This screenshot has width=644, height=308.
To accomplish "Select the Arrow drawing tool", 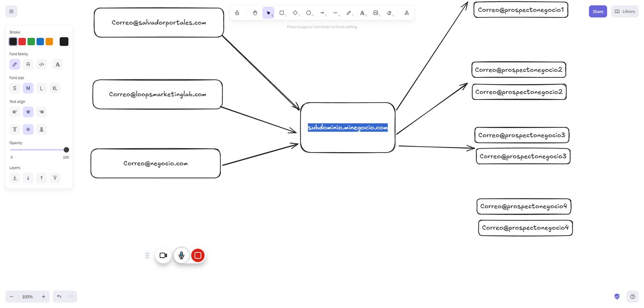I will (x=322, y=13).
